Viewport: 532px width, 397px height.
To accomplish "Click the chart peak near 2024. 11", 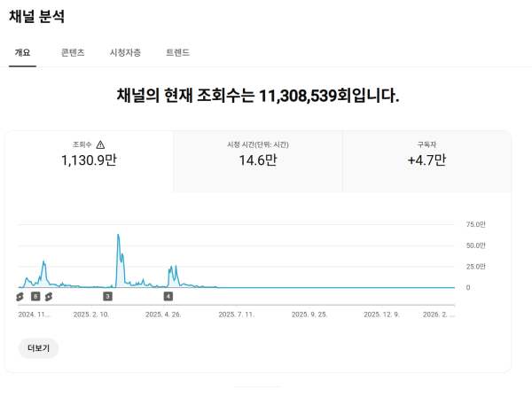I will (43, 262).
